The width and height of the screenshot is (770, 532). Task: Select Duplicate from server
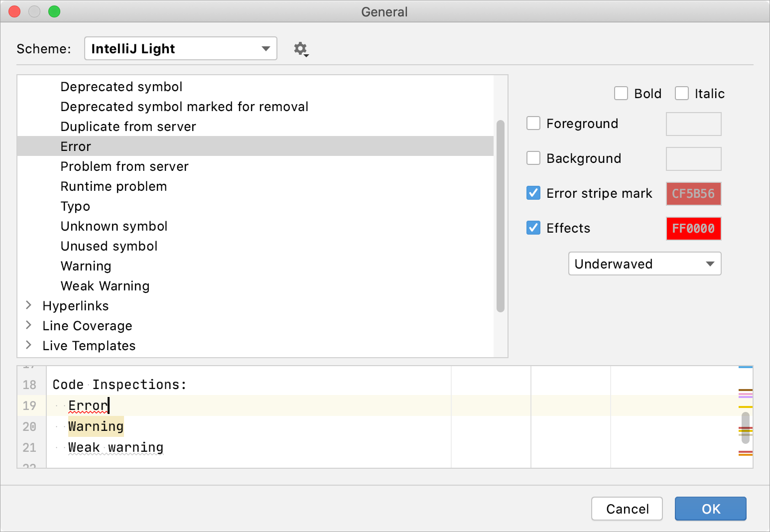[128, 126]
